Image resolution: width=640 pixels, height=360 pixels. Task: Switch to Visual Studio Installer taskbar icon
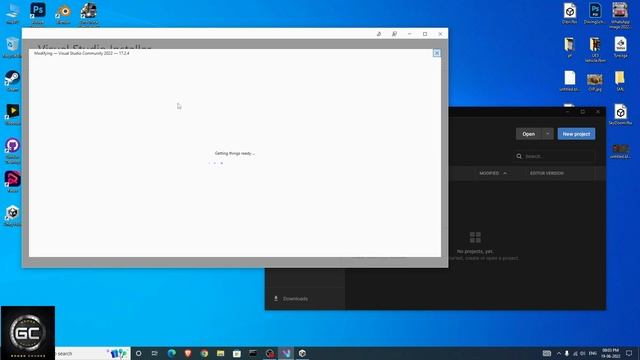[x=286, y=353]
